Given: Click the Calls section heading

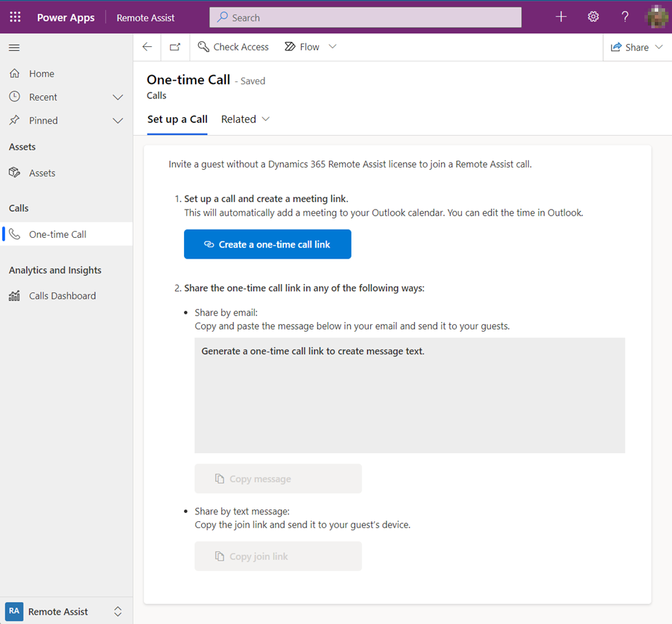Looking at the screenshot, I should [19, 208].
